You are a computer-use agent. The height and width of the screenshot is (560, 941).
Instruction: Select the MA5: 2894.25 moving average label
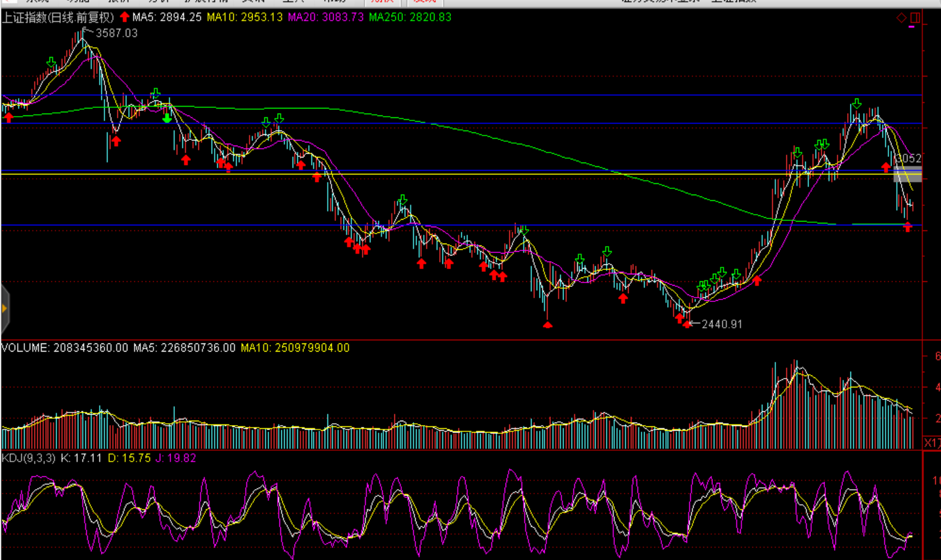166,18
